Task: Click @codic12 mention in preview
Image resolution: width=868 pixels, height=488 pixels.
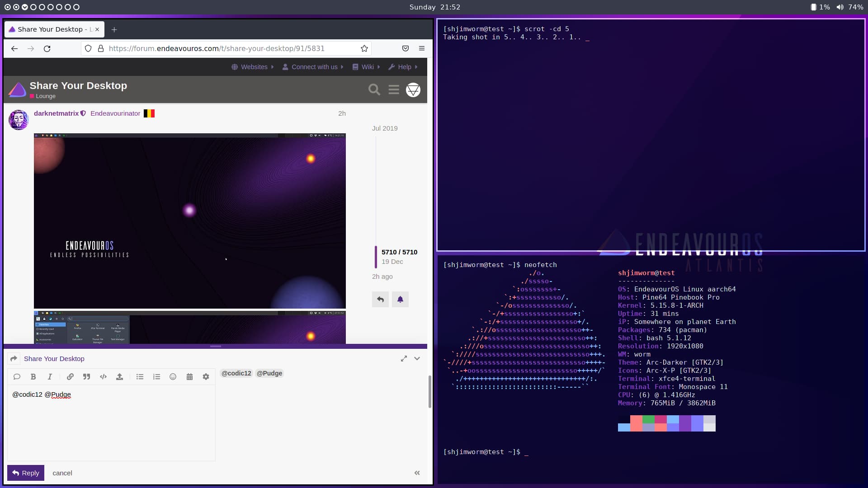Action: tap(236, 373)
